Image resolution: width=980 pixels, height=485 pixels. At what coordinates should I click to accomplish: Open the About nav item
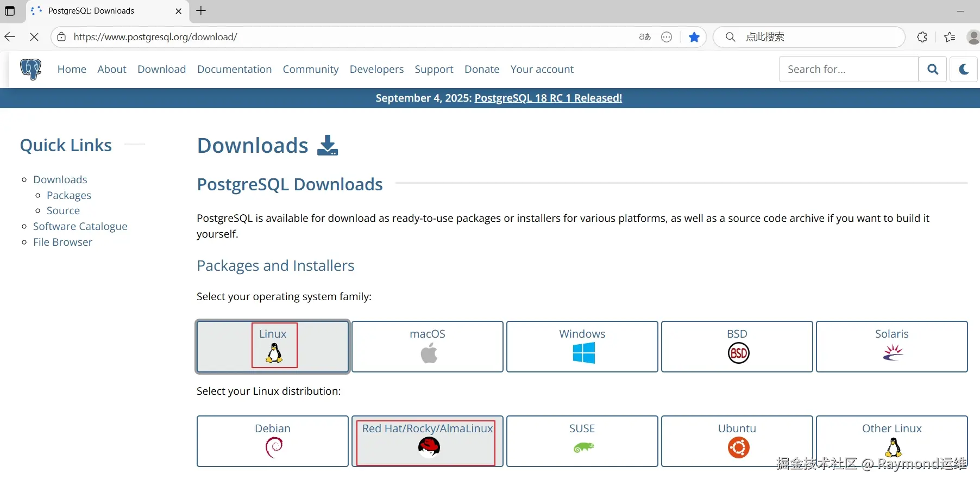pyautogui.click(x=112, y=69)
